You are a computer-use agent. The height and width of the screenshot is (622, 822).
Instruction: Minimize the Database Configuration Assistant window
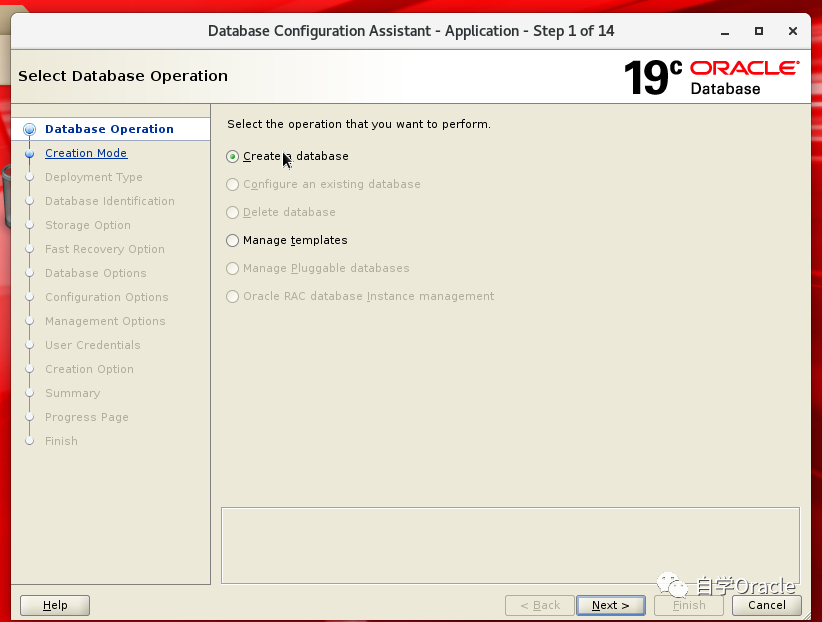point(725,31)
